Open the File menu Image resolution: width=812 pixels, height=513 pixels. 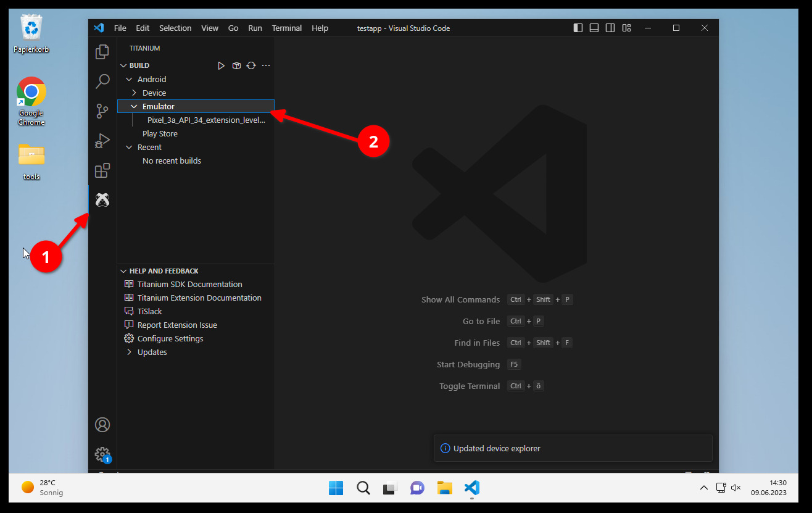[120, 28]
